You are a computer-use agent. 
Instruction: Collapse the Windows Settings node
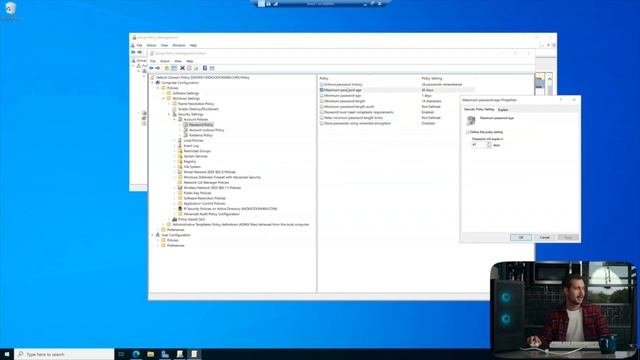point(164,99)
